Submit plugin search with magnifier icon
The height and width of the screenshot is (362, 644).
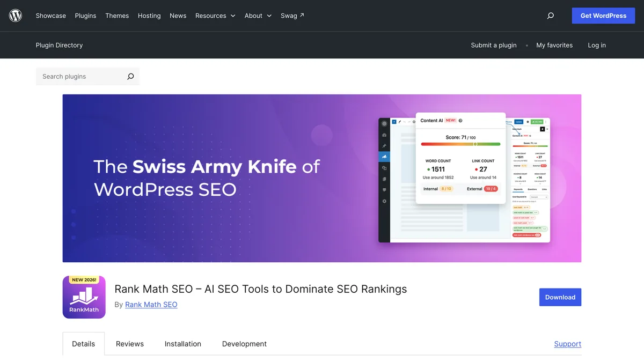pos(130,77)
